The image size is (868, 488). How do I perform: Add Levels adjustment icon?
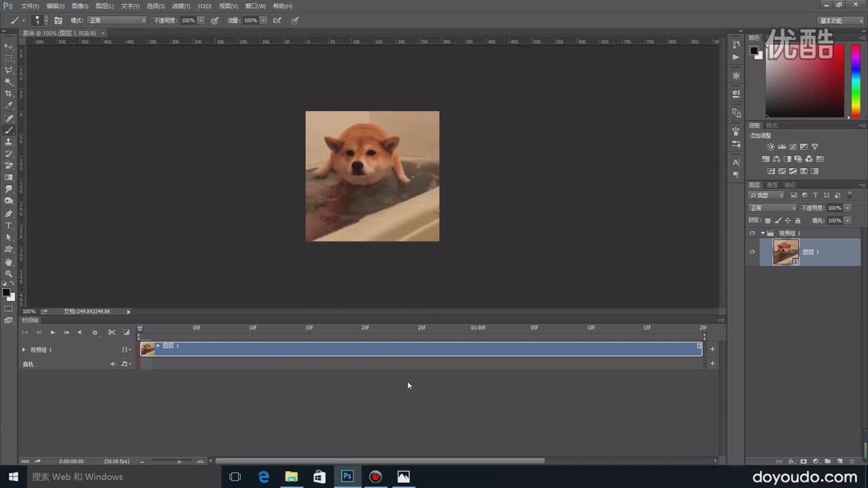click(x=782, y=146)
